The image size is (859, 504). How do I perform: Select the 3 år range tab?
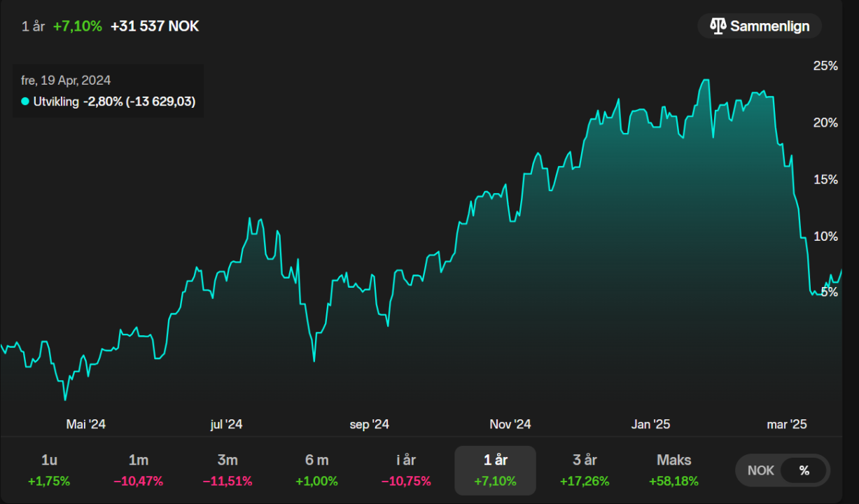[585, 470]
